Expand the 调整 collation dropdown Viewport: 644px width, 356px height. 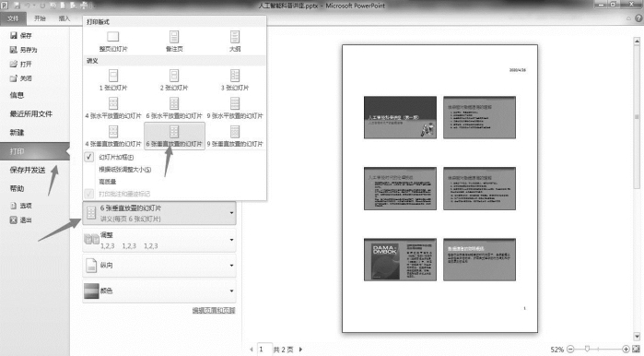[159, 240]
